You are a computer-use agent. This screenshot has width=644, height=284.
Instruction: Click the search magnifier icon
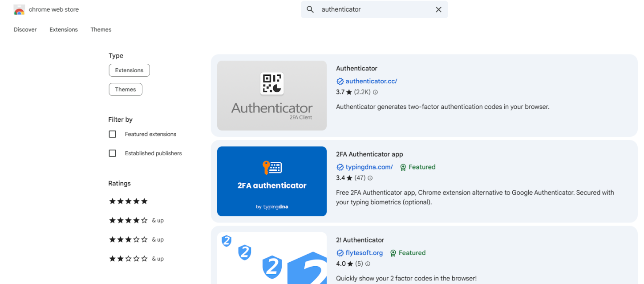coord(311,9)
